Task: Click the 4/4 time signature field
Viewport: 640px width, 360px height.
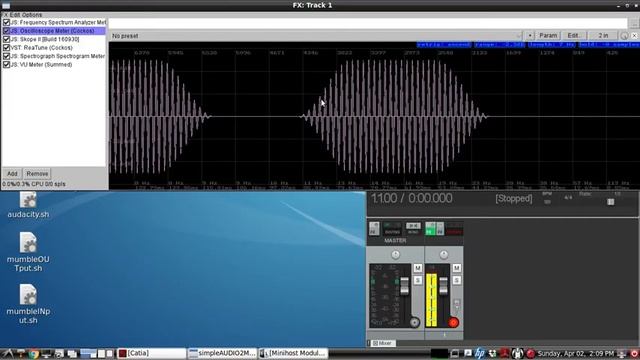Action: coord(568,198)
